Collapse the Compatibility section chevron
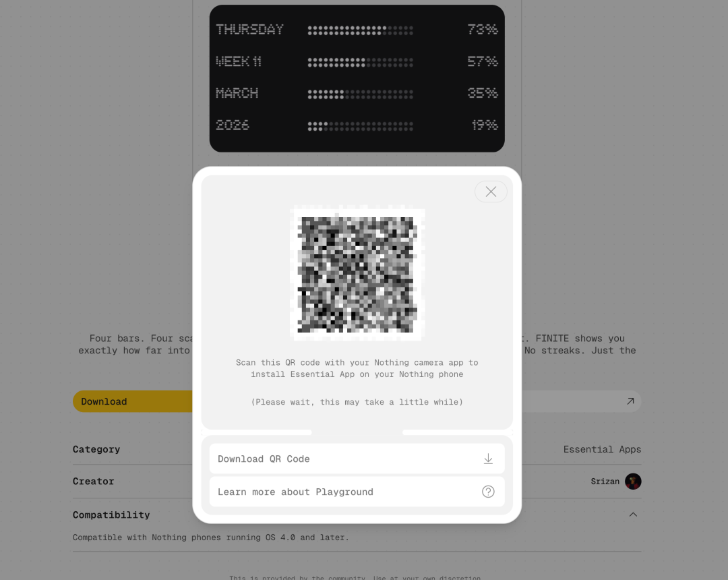728x580 pixels. tap(633, 515)
